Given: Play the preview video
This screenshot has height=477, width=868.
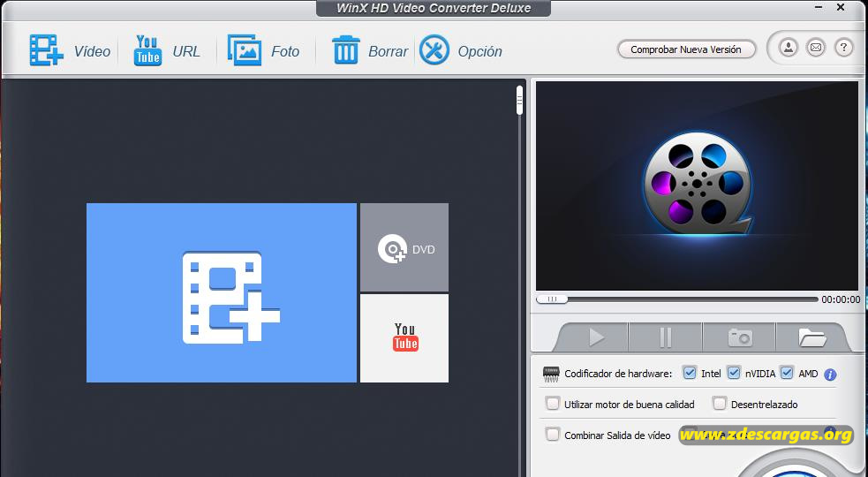Looking at the screenshot, I should pyautogui.click(x=596, y=337).
